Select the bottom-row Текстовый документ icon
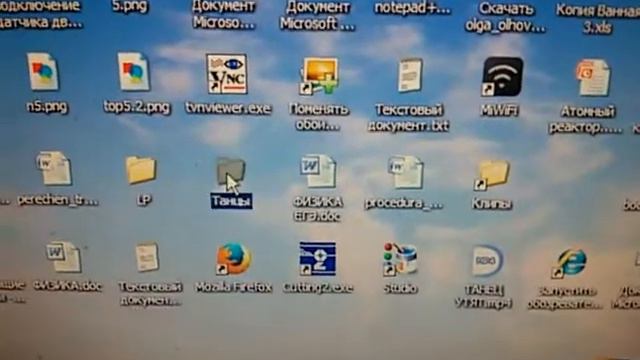 147,257
